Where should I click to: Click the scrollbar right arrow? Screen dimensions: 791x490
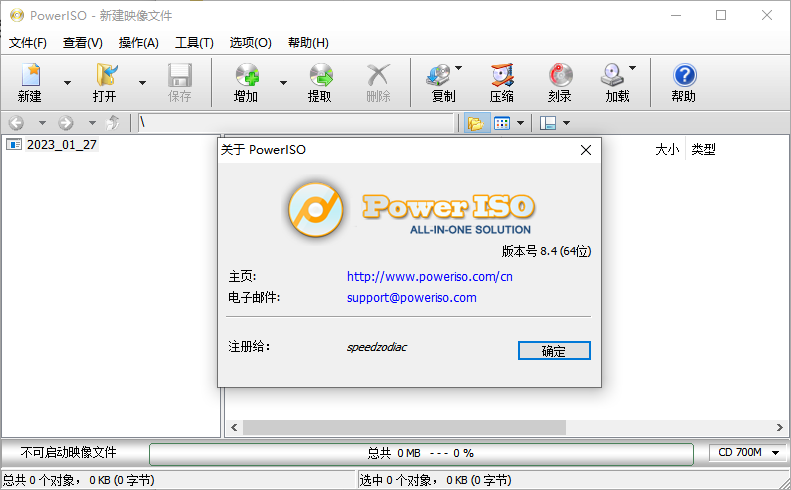[779, 427]
